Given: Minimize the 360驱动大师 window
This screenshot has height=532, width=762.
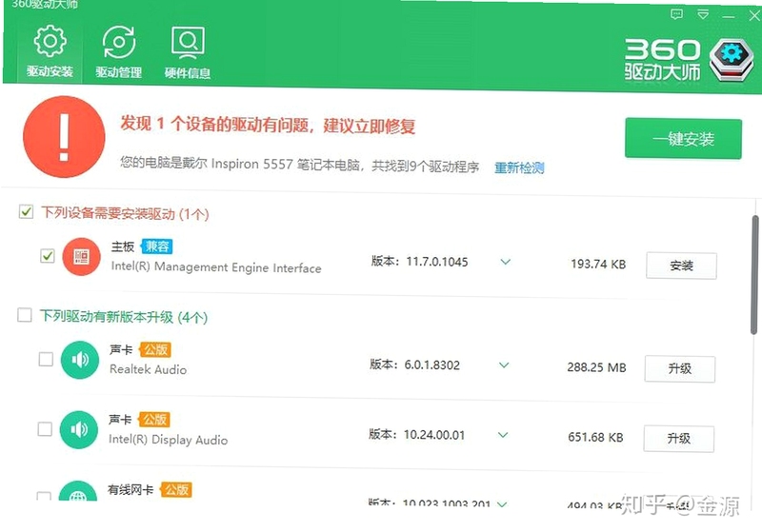Looking at the screenshot, I should pos(729,16).
